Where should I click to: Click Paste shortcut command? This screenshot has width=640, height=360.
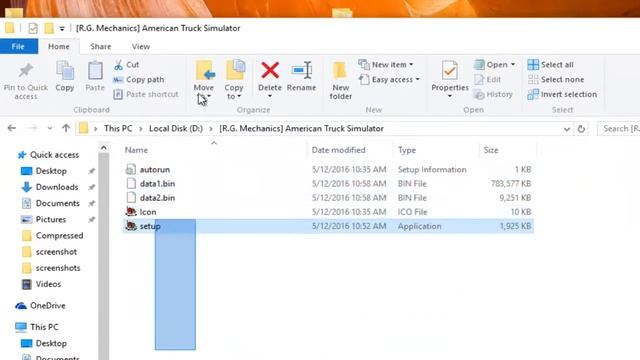click(x=146, y=94)
